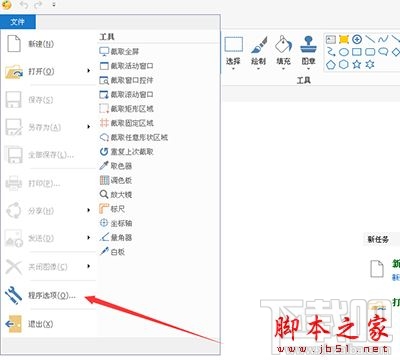
Task: Choose 截取活动窗口 active window capture
Action: pyautogui.click(x=127, y=66)
